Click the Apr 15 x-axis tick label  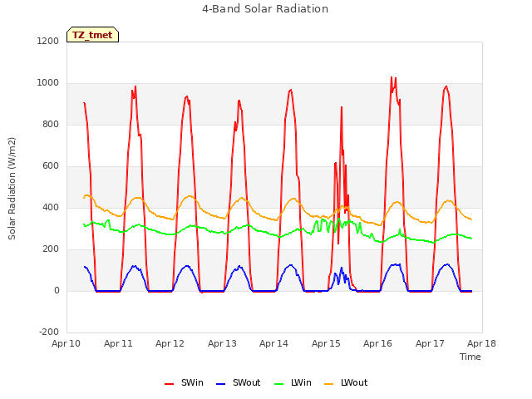coord(326,343)
